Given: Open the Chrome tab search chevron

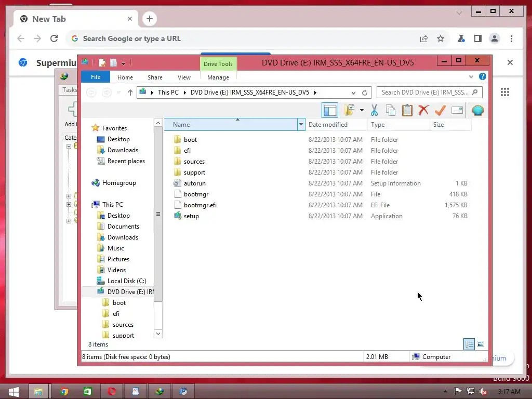Looking at the screenshot, I should tap(459, 13).
